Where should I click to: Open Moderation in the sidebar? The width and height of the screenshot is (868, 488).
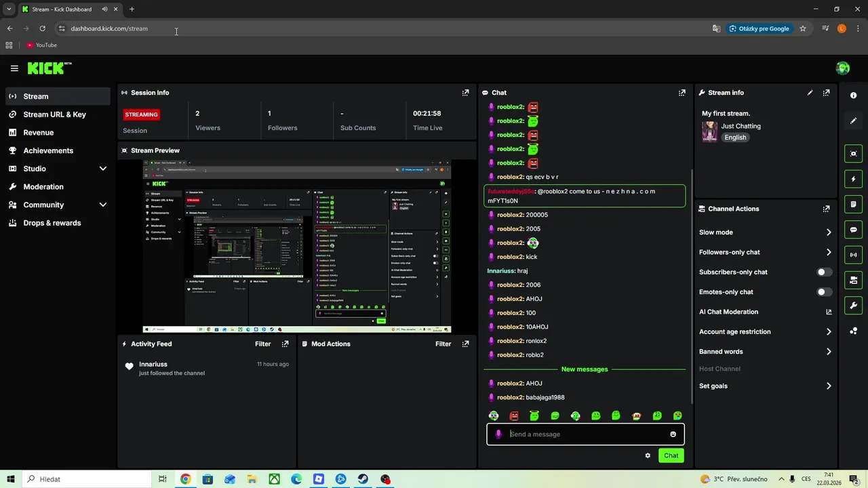point(58,186)
